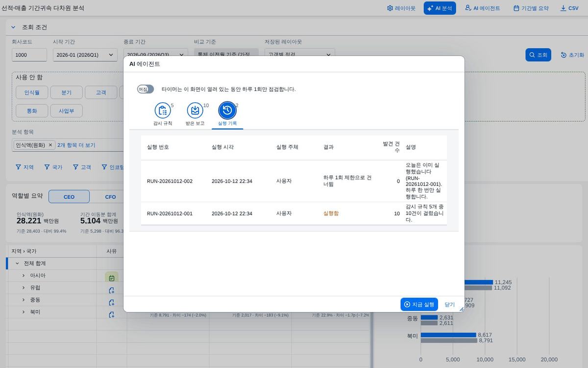588x368 pixels.
Task: Choose the CEO role summary tab
Action: click(69, 197)
